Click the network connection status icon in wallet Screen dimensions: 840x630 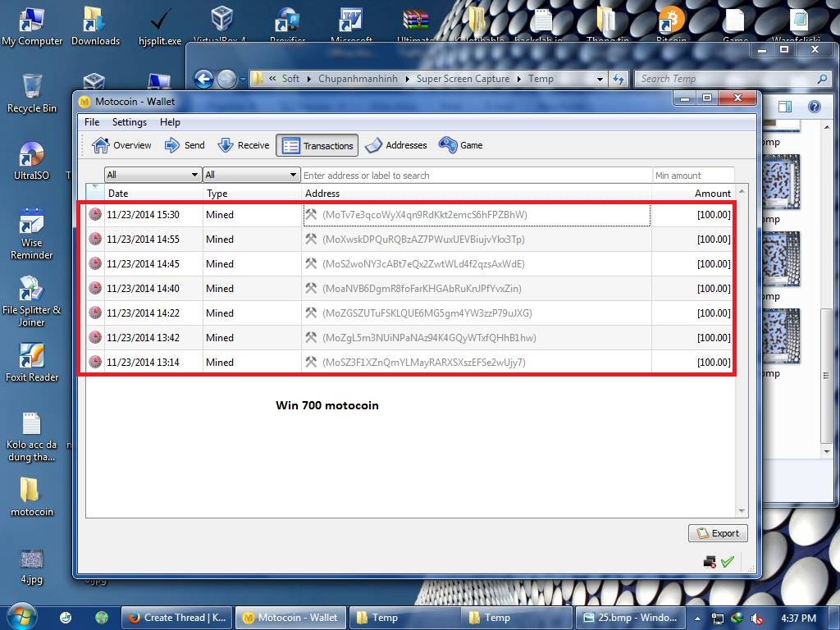pos(710,561)
